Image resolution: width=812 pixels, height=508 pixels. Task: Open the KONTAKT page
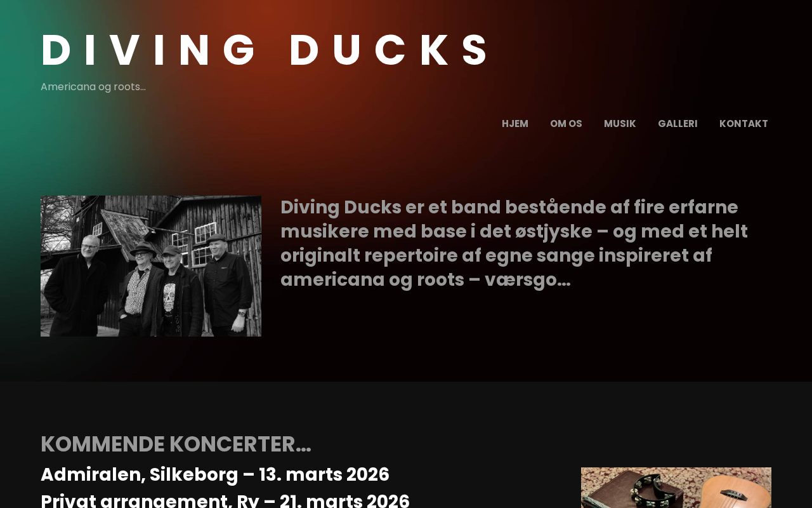pyautogui.click(x=743, y=124)
